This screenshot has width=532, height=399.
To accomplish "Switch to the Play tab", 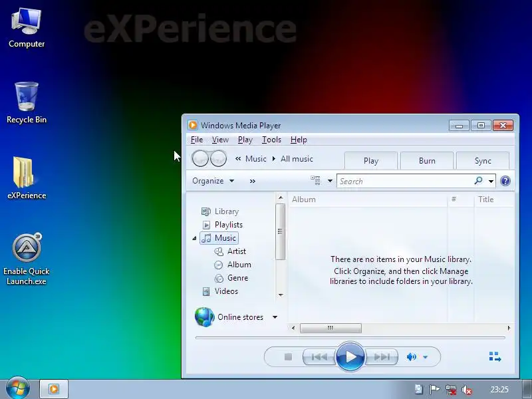I will point(371,161).
